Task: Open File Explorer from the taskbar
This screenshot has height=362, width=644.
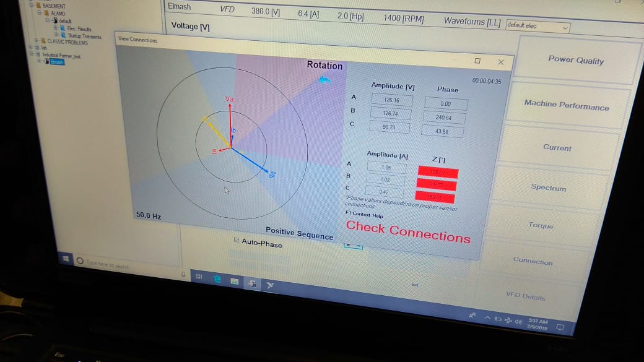Action: tap(235, 281)
